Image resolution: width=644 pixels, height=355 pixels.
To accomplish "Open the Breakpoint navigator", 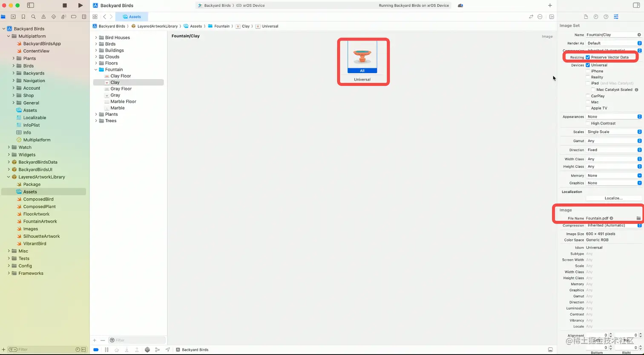I will pyautogui.click(x=74, y=17).
